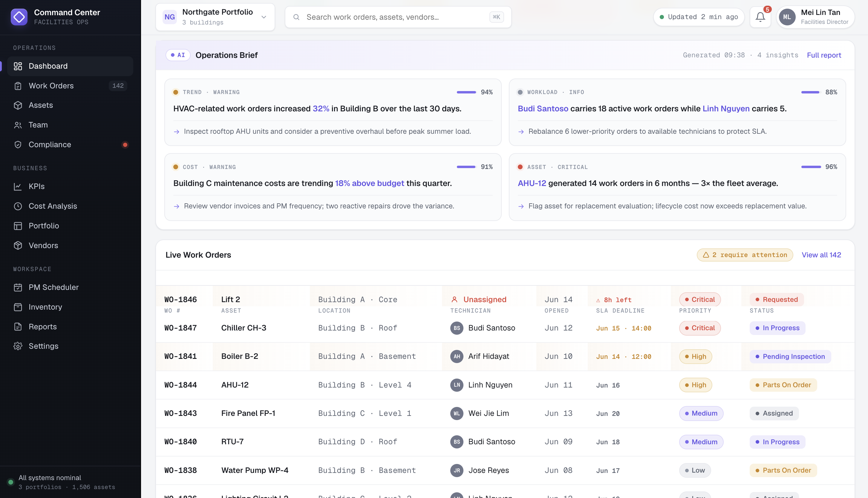Focus the work orders search field
This screenshot has width=868, height=498.
(x=398, y=17)
